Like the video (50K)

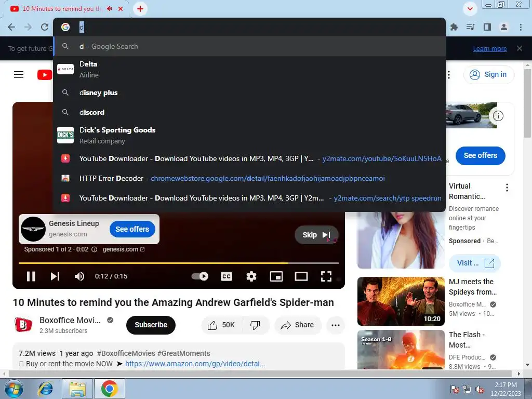point(222,325)
